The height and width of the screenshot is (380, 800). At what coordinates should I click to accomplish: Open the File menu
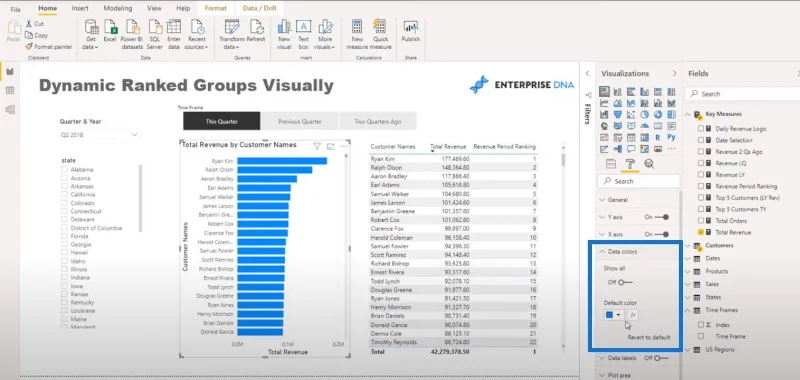click(x=16, y=9)
